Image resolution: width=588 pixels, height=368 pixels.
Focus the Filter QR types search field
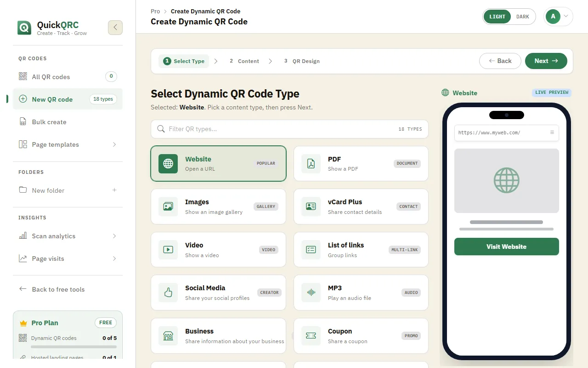[x=289, y=129]
